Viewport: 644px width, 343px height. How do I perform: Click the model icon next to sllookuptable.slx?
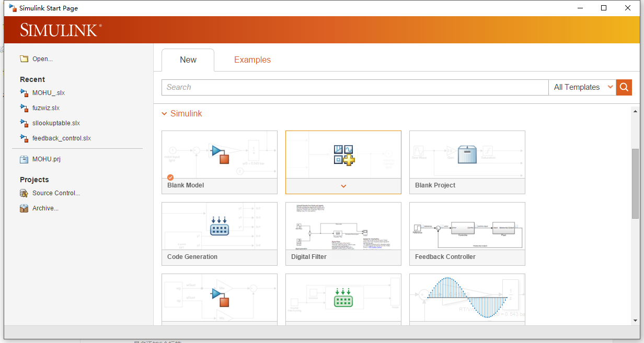[x=24, y=123]
